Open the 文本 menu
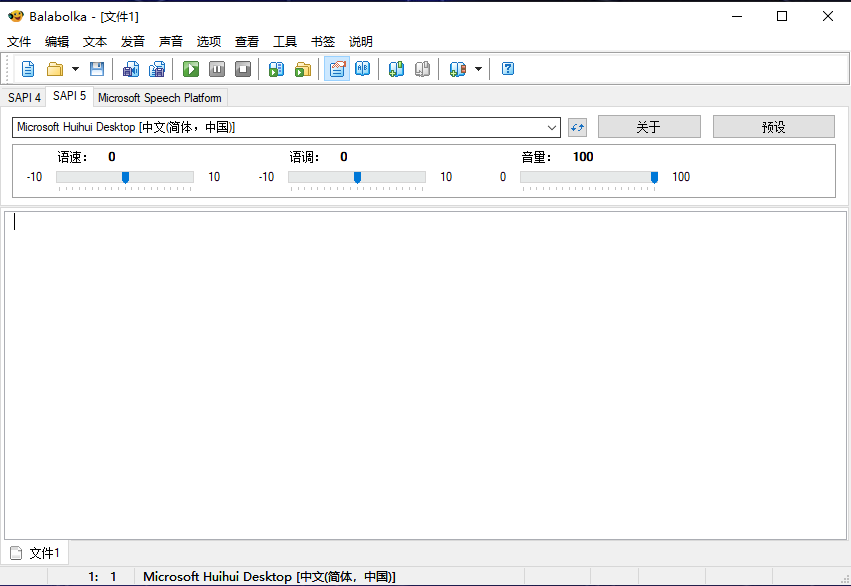Viewport: 851px width, 586px height. point(95,42)
